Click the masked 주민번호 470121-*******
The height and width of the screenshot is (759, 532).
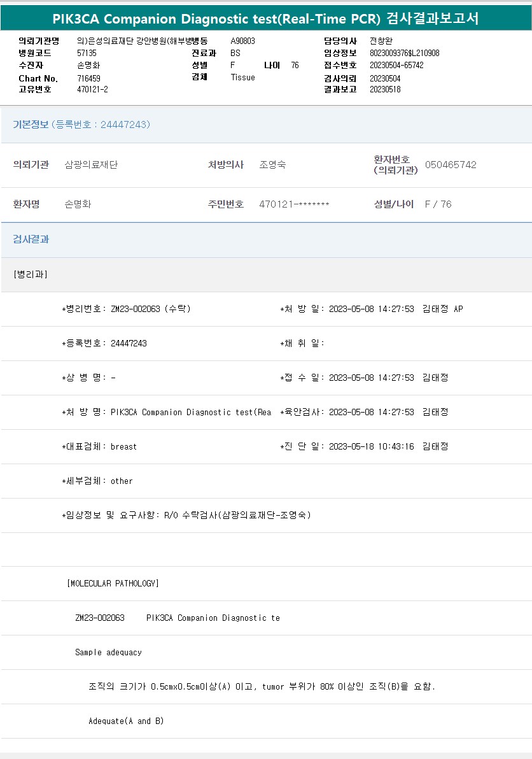(x=294, y=204)
